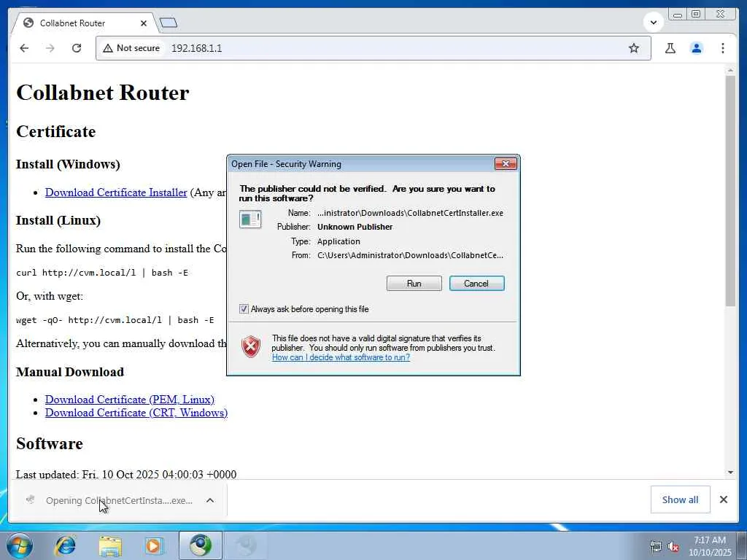Viewport: 747px width, 560px height.
Task: Open Windows Explorer from taskbar
Action: tap(109, 545)
